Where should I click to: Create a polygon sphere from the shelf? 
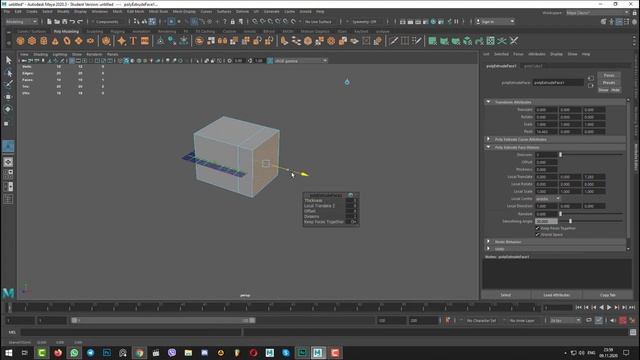point(20,41)
